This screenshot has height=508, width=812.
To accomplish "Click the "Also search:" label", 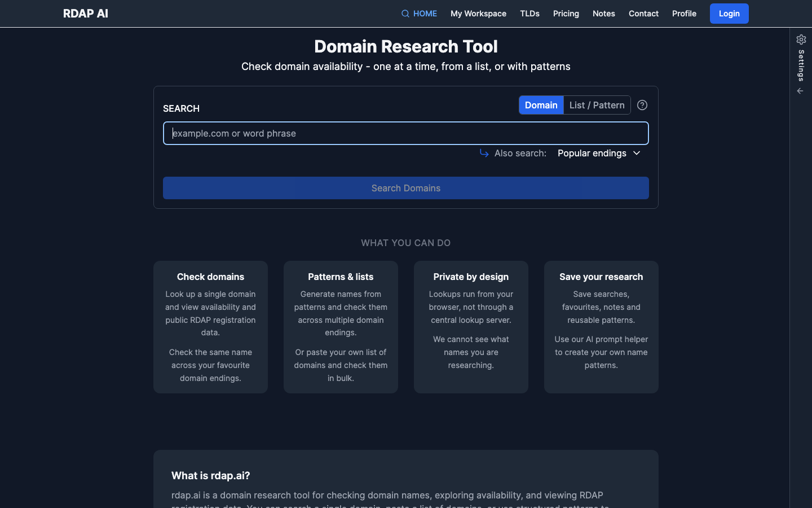I will click(x=520, y=153).
